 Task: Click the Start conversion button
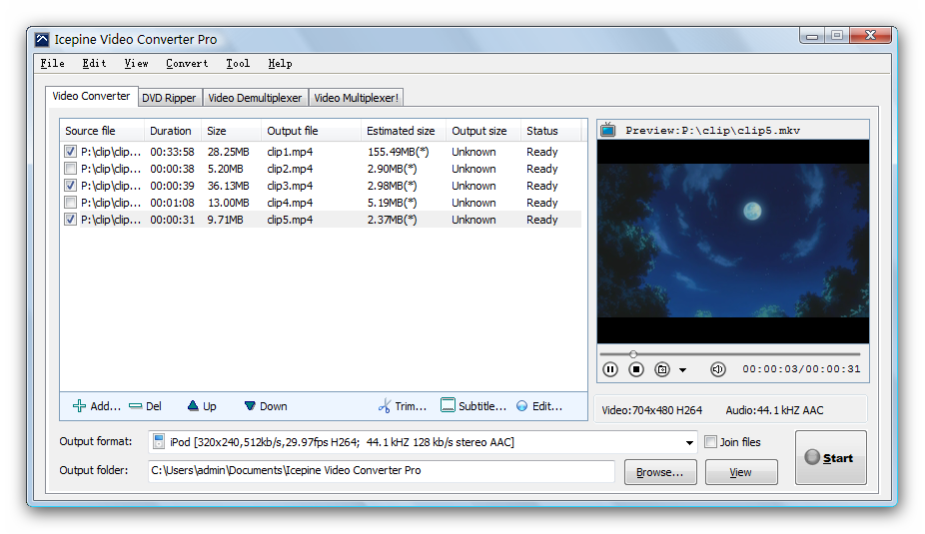(x=831, y=457)
